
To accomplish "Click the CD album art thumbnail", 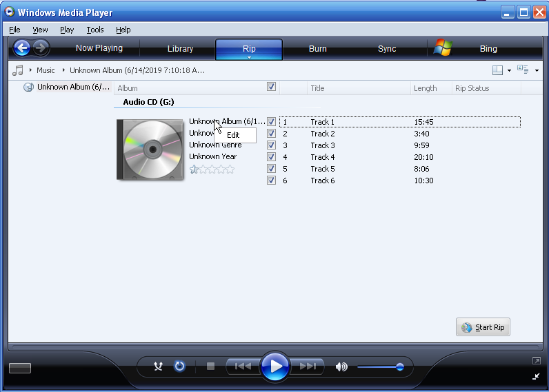I will (150, 149).
